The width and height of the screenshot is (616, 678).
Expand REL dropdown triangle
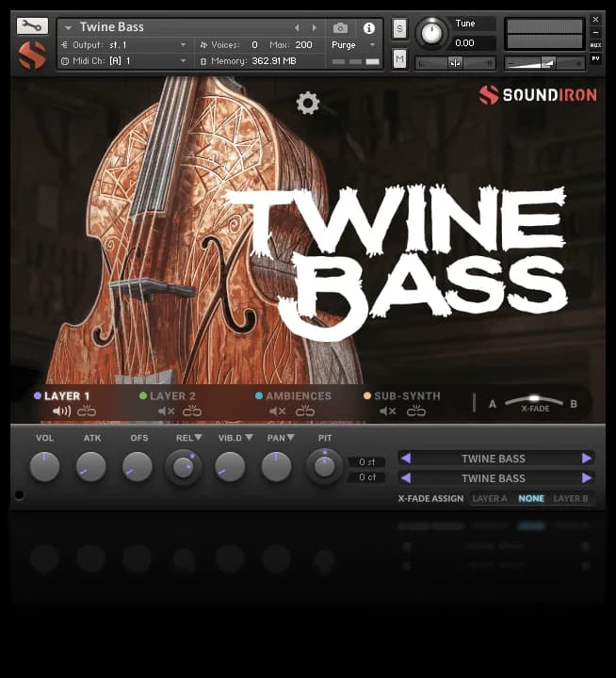[198, 438]
